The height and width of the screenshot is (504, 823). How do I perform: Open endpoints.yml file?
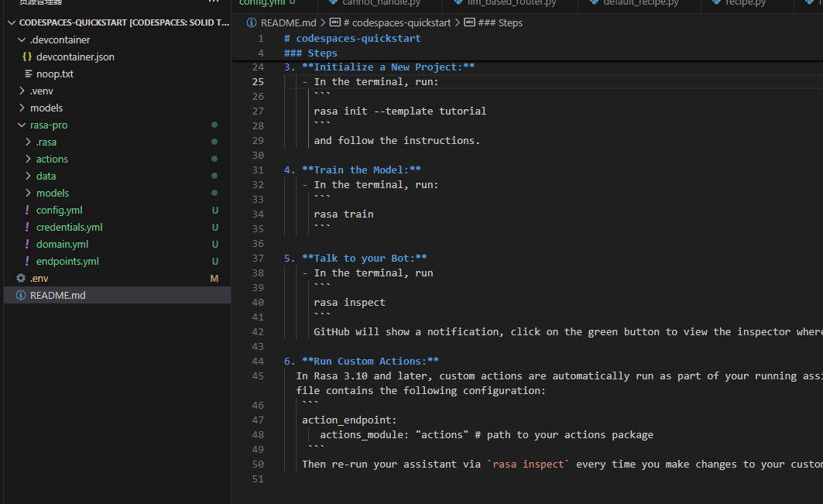coord(67,261)
